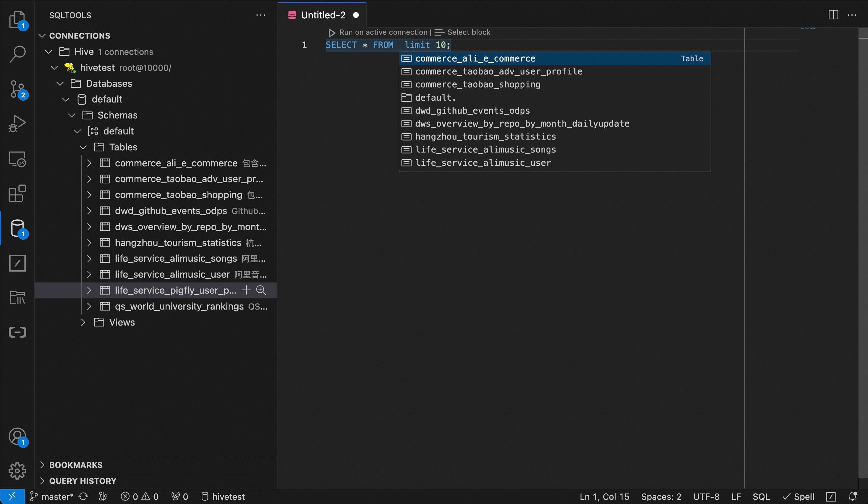Click hivetest connection in status bar

pyautogui.click(x=223, y=496)
